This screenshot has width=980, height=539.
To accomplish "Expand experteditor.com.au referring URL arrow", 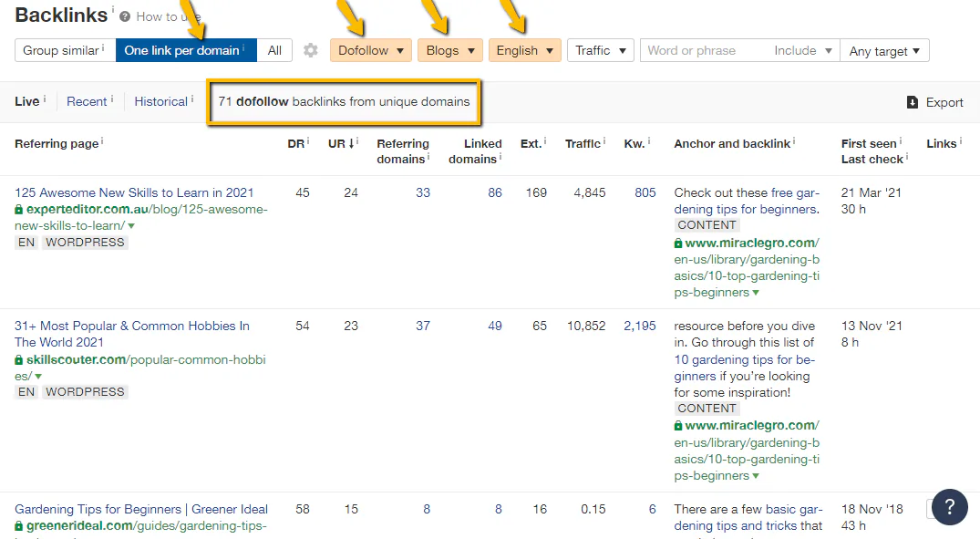I will (x=131, y=226).
